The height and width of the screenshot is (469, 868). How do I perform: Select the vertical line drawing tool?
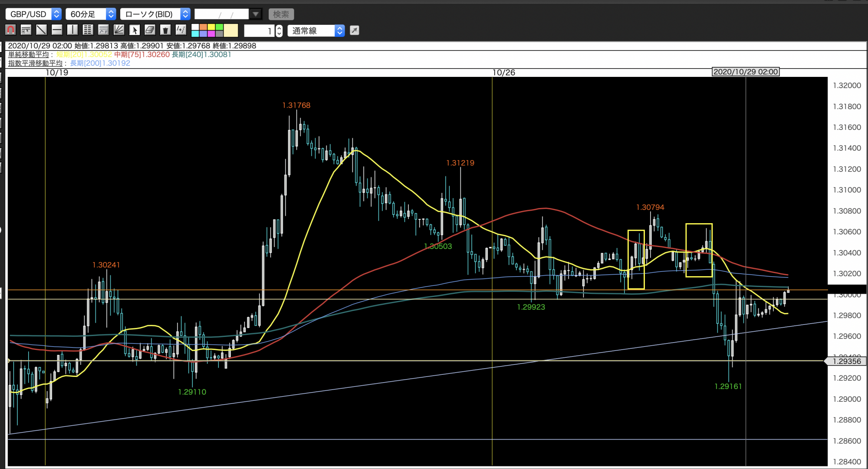pyautogui.click(x=72, y=30)
